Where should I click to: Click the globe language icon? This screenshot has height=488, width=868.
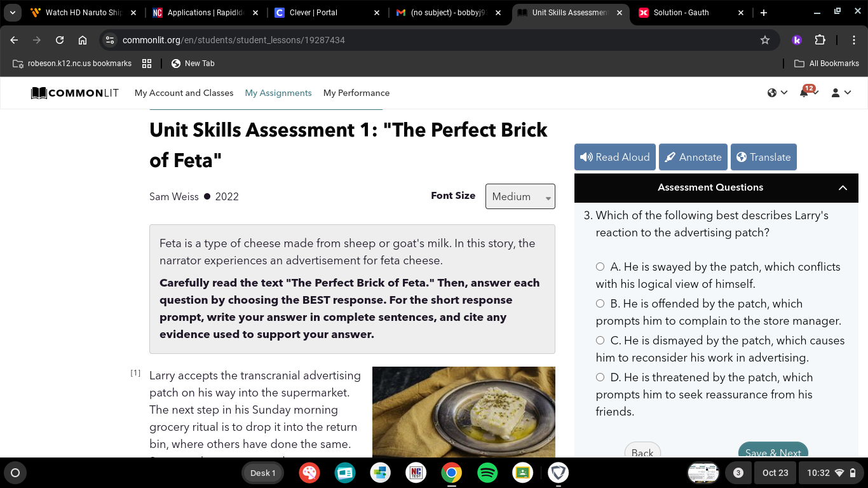[772, 93]
